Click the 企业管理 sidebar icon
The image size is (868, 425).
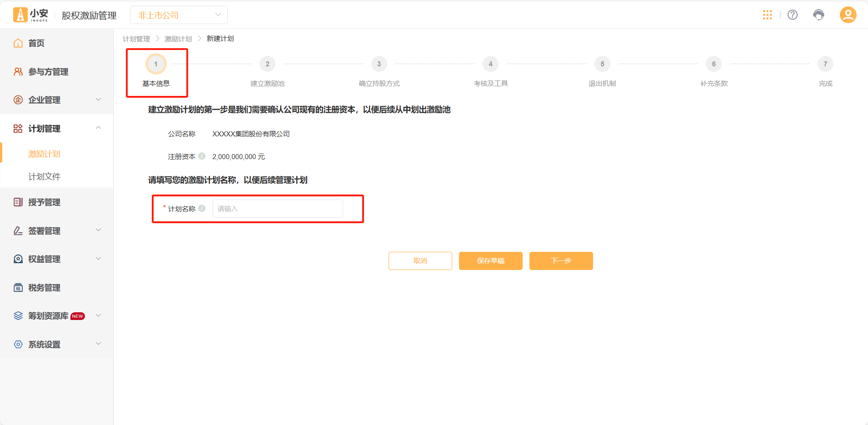[x=18, y=100]
